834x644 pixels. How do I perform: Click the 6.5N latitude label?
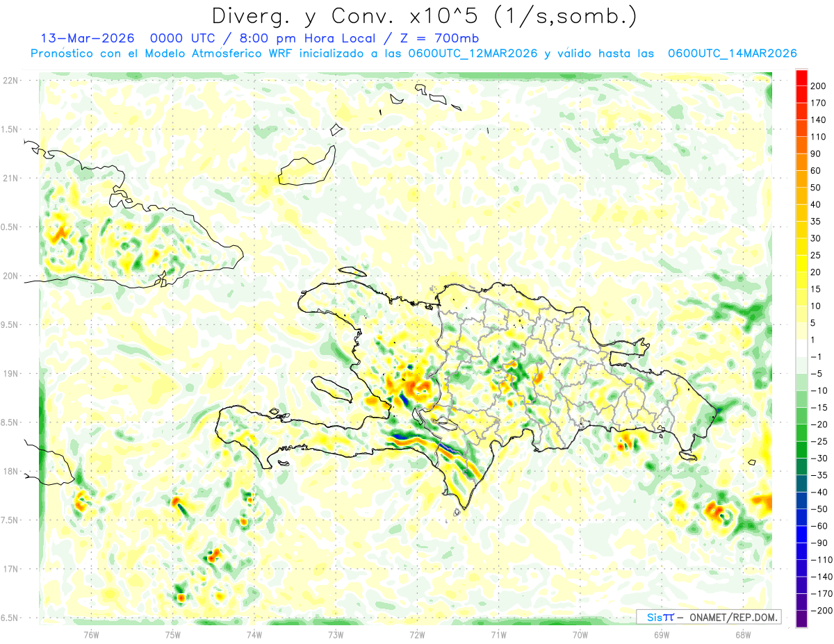[10, 618]
